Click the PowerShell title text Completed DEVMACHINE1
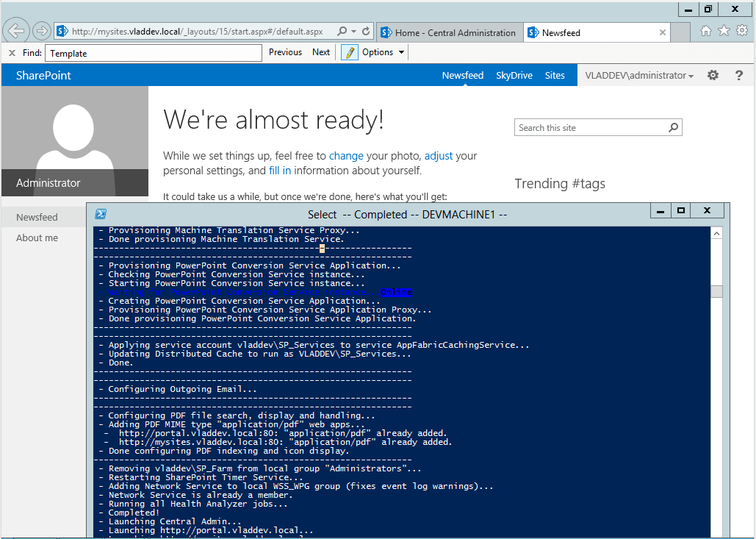The image size is (756, 539). point(408,214)
